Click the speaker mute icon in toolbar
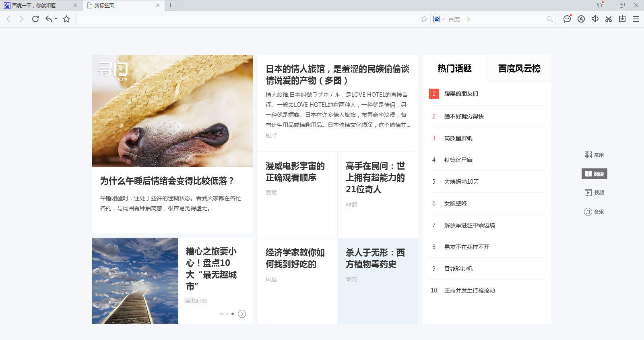Screen dimensions: 644x340 pyautogui.click(x=595, y=19)
